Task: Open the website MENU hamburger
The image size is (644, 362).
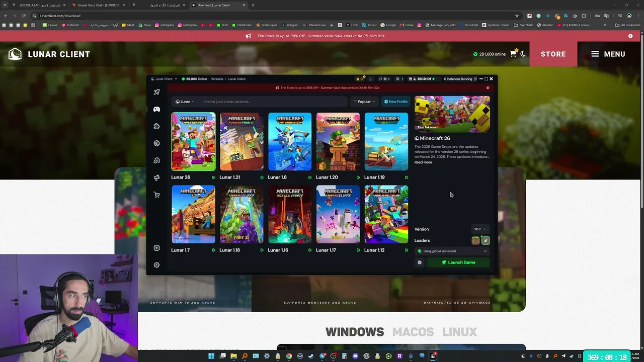Action: coord(608,54)
